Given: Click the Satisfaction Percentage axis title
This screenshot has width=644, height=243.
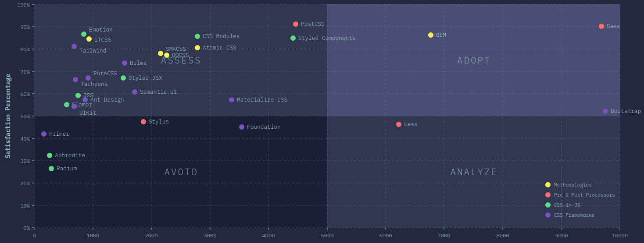Looking at the screenshot, I should (x=8, y=116).
